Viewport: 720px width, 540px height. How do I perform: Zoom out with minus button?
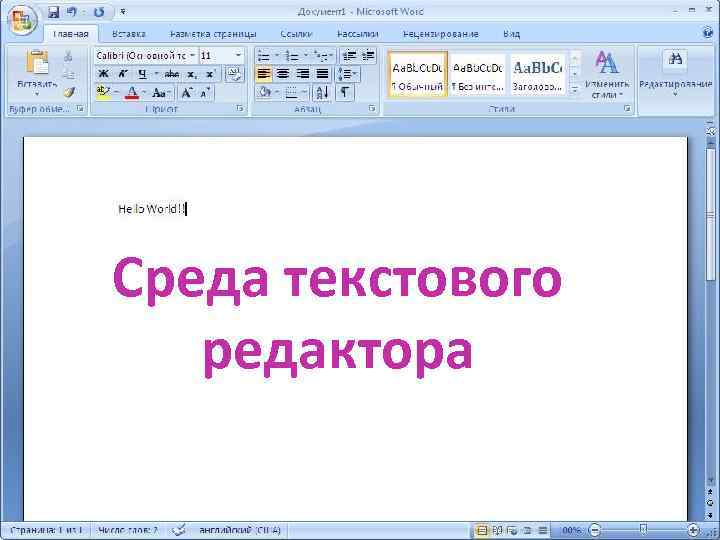(594, 530)
